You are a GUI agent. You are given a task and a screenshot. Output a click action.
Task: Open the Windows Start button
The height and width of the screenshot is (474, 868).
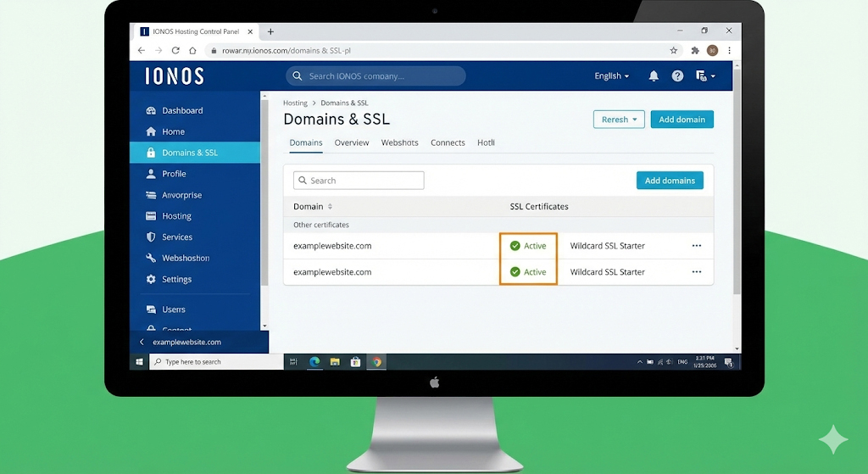point(140,361)
